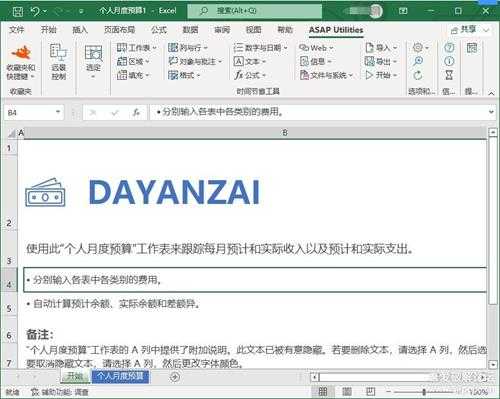Expand the fx 公式 dropdown in ASAP ribbon
The width and height of the screenshot is (500, 399).
coord(250,75)
